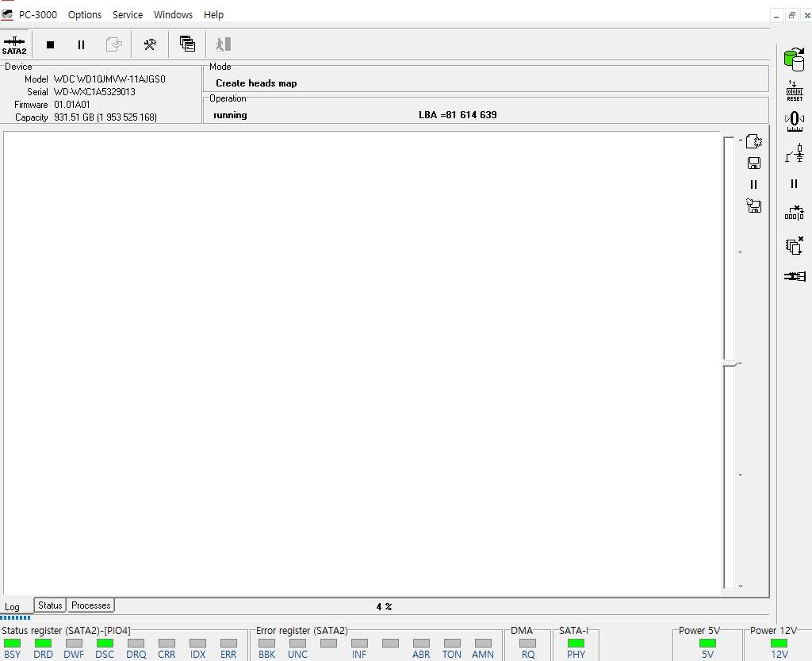812x661 pixels.
Task: Click the serial number WD-WXC1A5329013
Action: (x=94, y=92)
